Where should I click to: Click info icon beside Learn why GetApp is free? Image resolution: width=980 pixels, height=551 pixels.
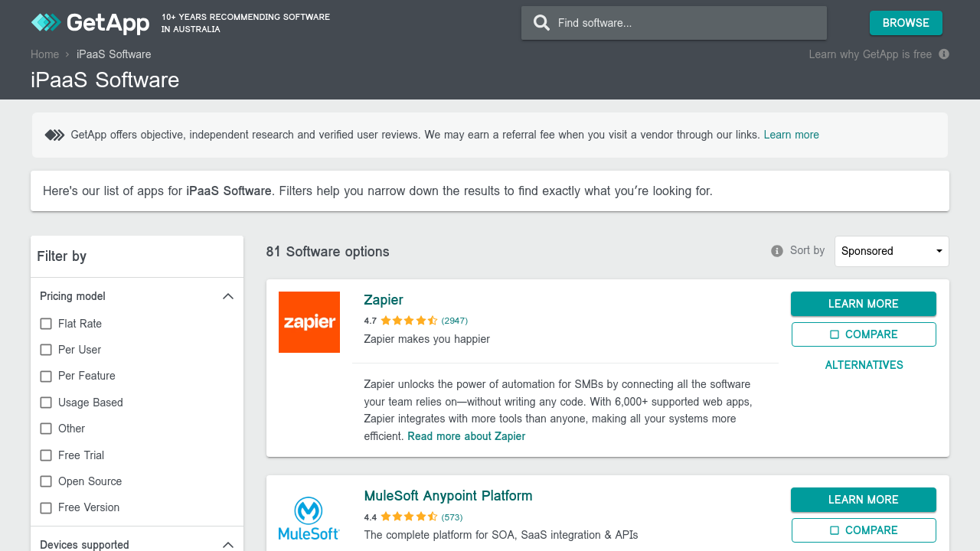pyautogui.click(x=944, y=54)
